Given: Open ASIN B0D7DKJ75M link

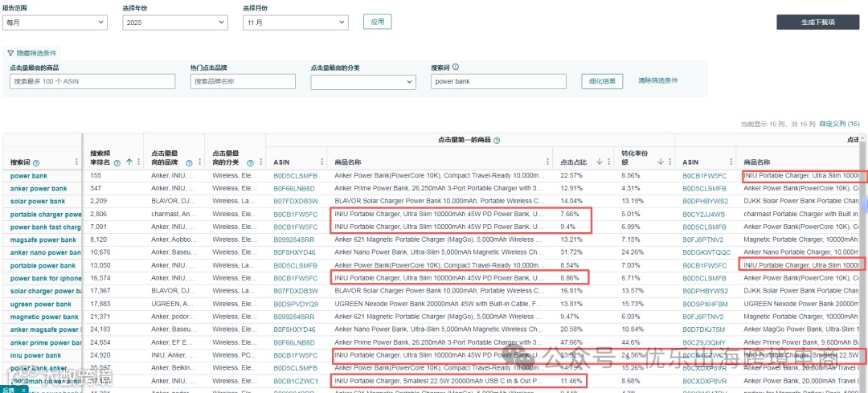Looking at the screenshot, I should 705,330.
